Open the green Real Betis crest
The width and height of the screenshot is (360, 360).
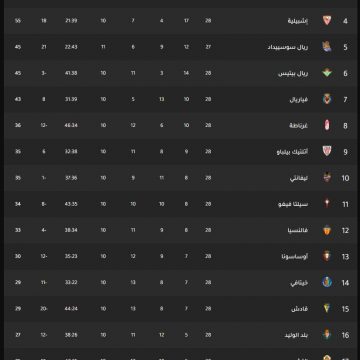327,73
